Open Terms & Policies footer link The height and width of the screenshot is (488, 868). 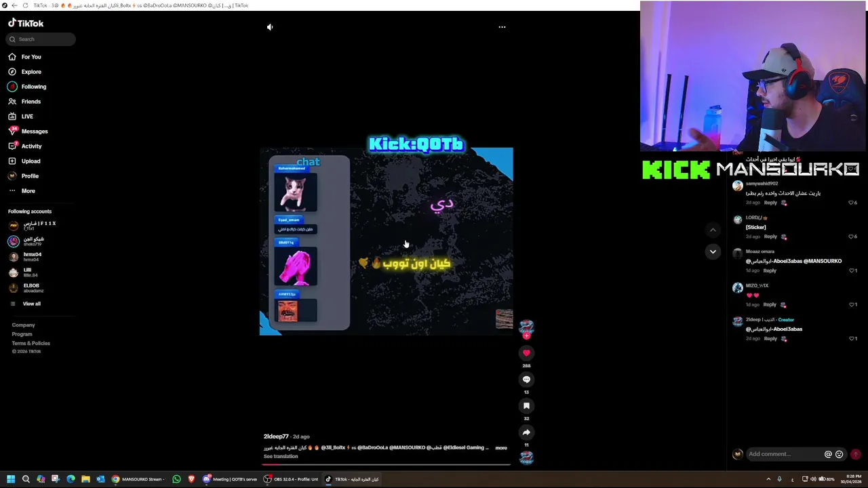pos(31,343)
